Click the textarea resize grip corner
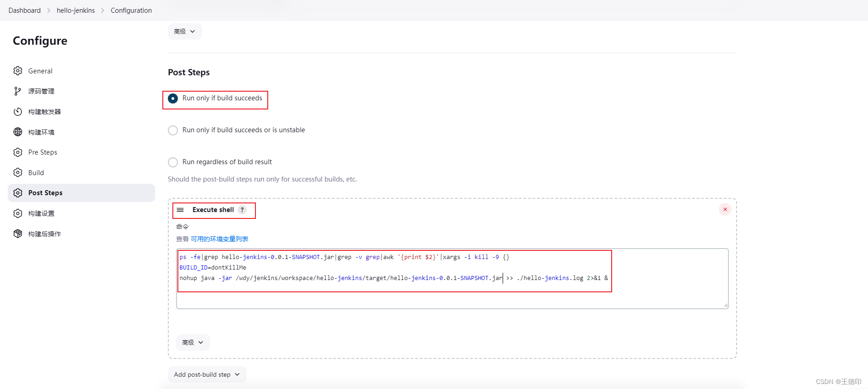 pyautogui.click(x=725, y=306)
